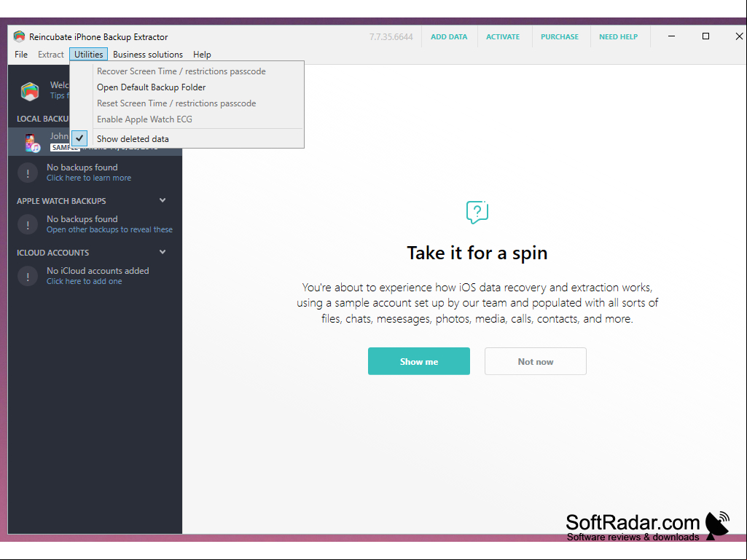The image size is (747, 560).
Task: Click warning icon beside Apple Watch No backups found
Action: pos(28,224)
